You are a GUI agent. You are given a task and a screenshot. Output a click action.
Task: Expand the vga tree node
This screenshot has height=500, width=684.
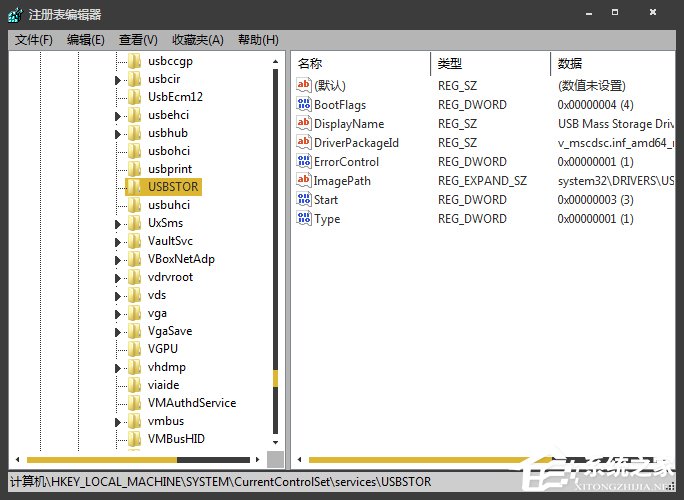click(x=117, y=314)
